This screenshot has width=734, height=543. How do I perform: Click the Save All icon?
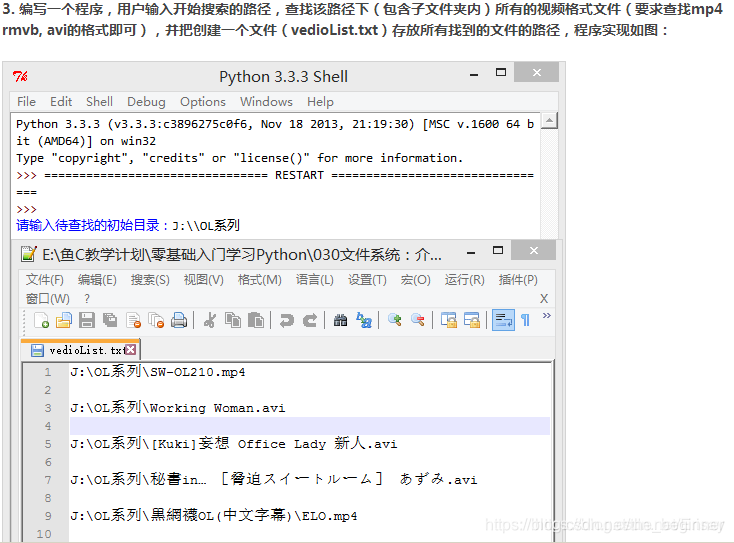point(110,321)
